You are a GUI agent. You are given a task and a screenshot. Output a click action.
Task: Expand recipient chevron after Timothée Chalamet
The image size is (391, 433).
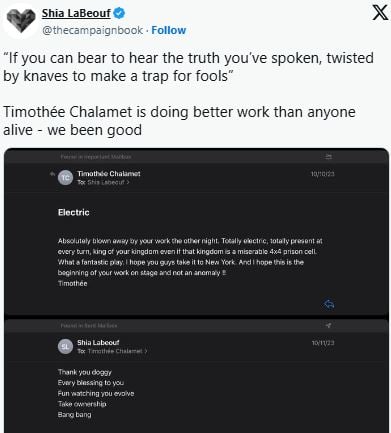tap(146, 351)
